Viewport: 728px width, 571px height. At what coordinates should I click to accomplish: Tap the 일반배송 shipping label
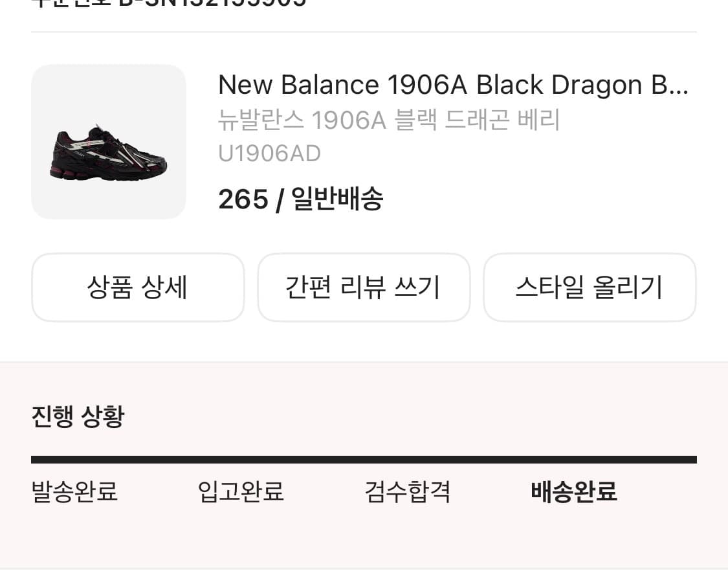(336, 199)
